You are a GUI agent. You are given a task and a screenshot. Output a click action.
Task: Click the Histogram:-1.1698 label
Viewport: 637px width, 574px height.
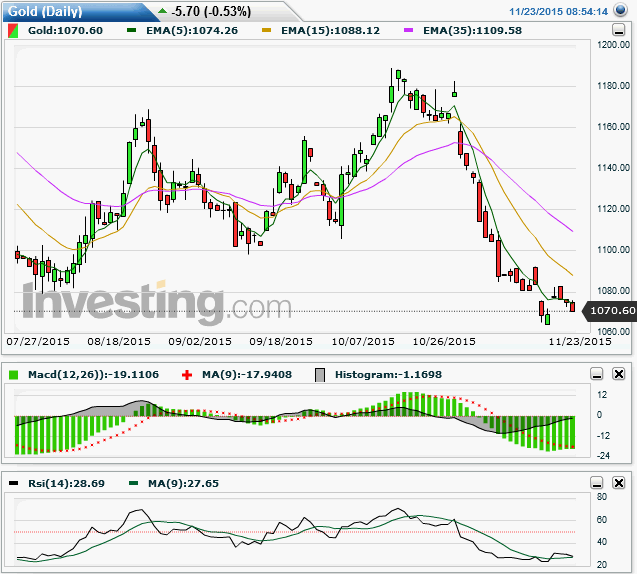(x=388, y=375)
